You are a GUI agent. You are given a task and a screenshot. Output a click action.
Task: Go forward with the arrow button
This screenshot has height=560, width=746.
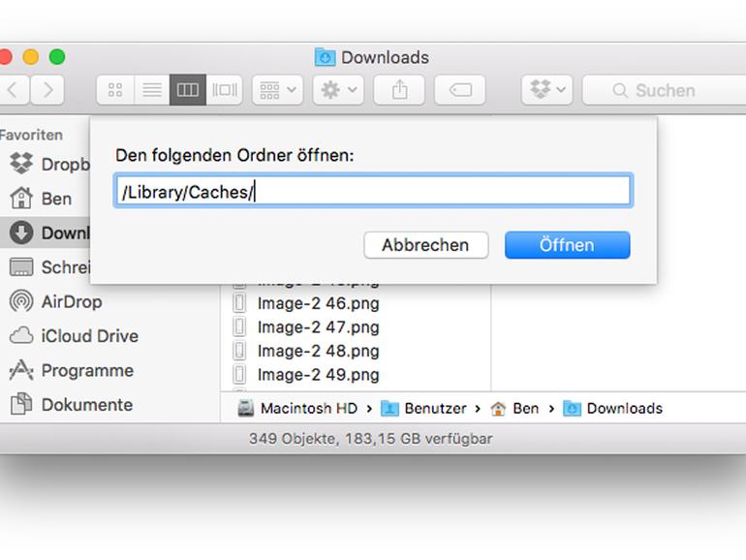tap(47, 90)
